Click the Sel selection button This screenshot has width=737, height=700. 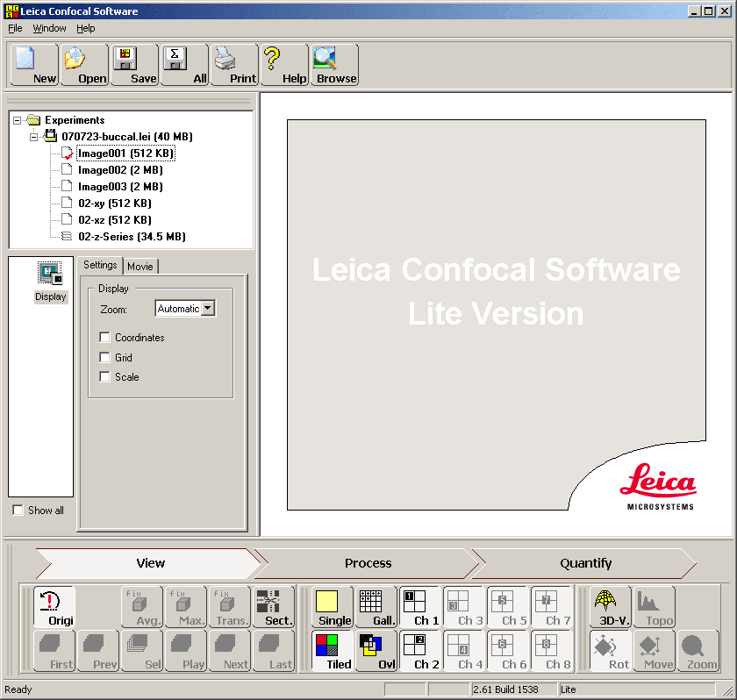click(142, 651)
